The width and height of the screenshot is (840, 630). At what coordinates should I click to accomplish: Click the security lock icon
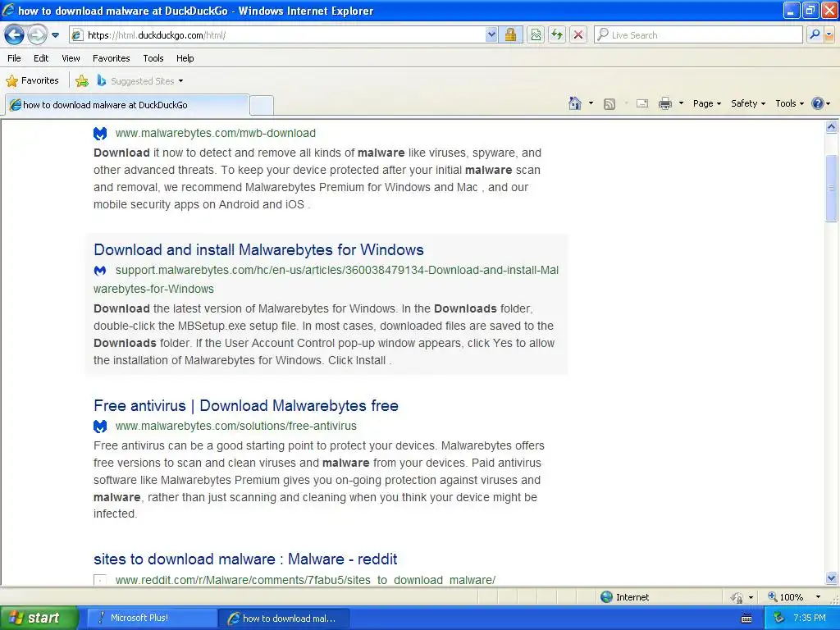click(x=510, y=35)
